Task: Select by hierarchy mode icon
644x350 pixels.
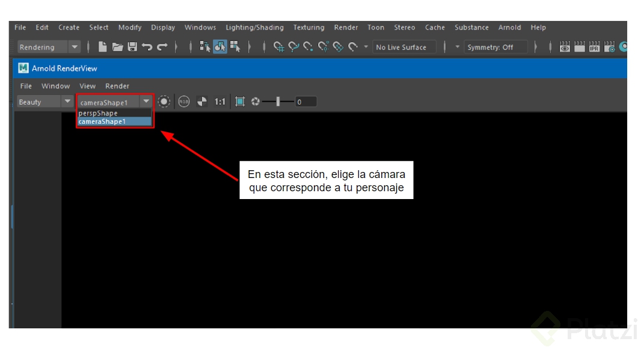Action: [204, 47]
